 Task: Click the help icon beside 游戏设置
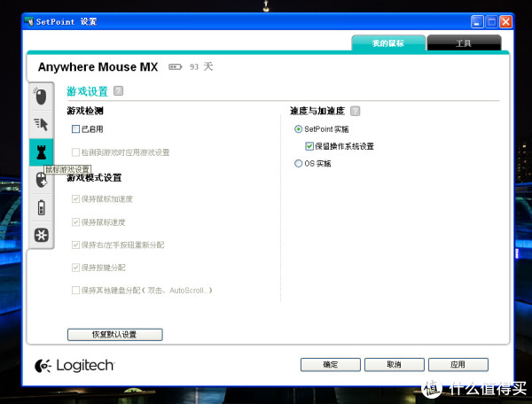pyautogui.click(x=118, y=91)
